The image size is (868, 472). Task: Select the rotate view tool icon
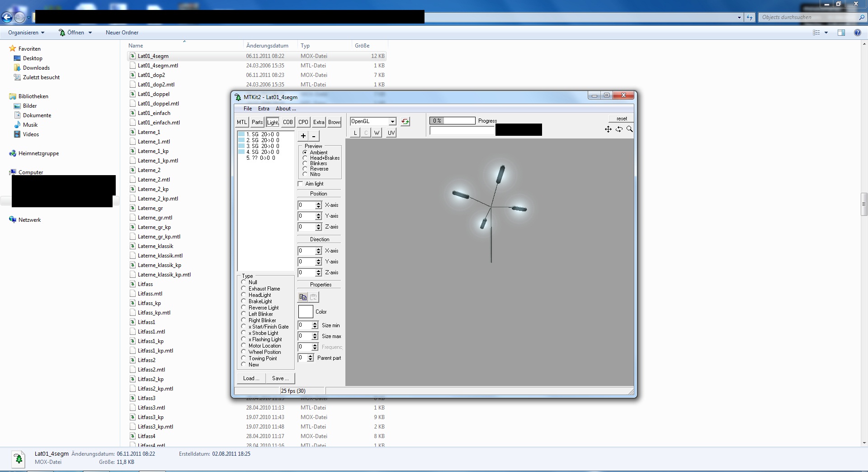[619, 129]
